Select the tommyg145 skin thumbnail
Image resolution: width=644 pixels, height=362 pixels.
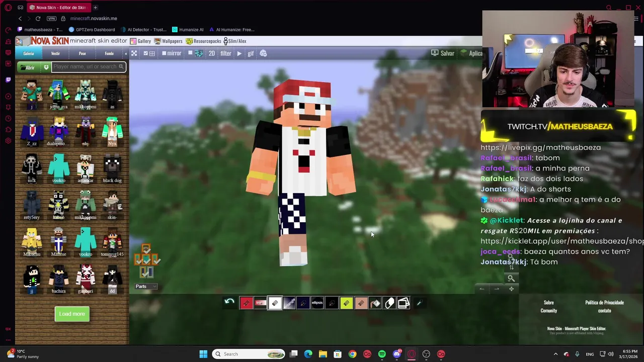pos(112,242)
